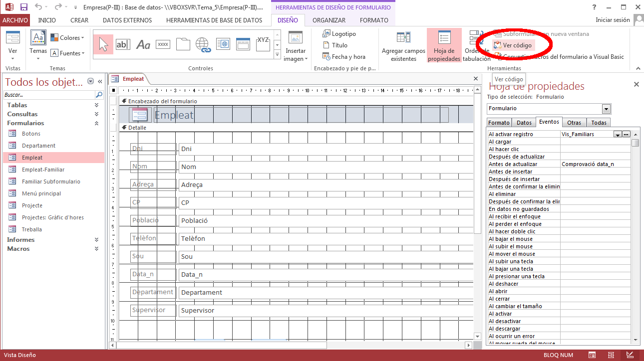Toggle the Hoja de propiedades button
Viewport: 644px width, 361px height.
click(444, 46)
